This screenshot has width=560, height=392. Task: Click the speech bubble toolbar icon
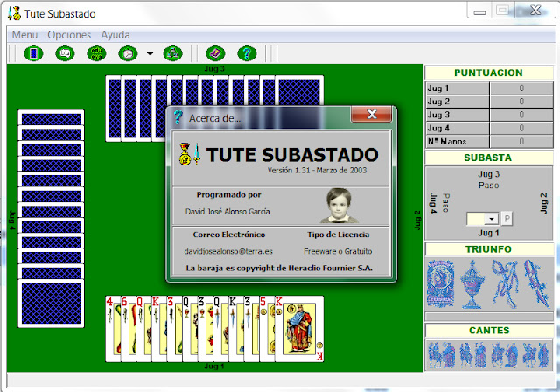tap(65, 54)
